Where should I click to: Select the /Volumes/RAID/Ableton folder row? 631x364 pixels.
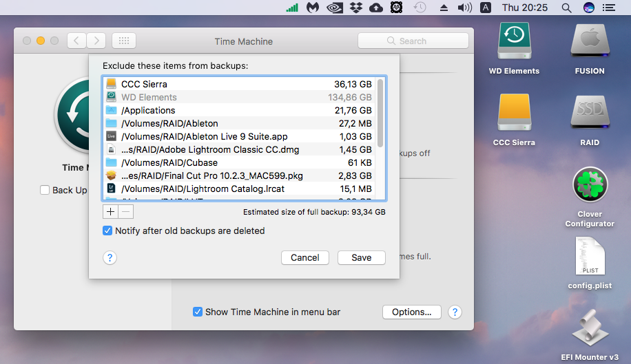pyautogui.click(x=240, y=123)
